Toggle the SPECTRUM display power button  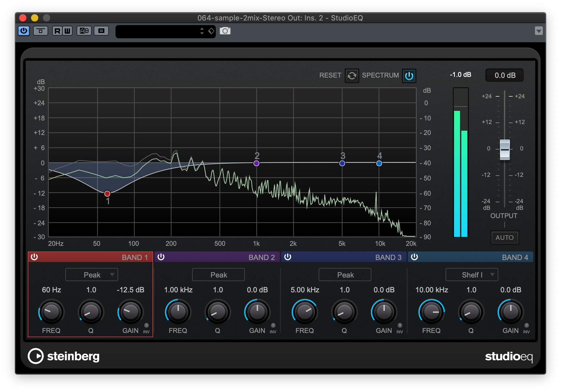(409, 76)
